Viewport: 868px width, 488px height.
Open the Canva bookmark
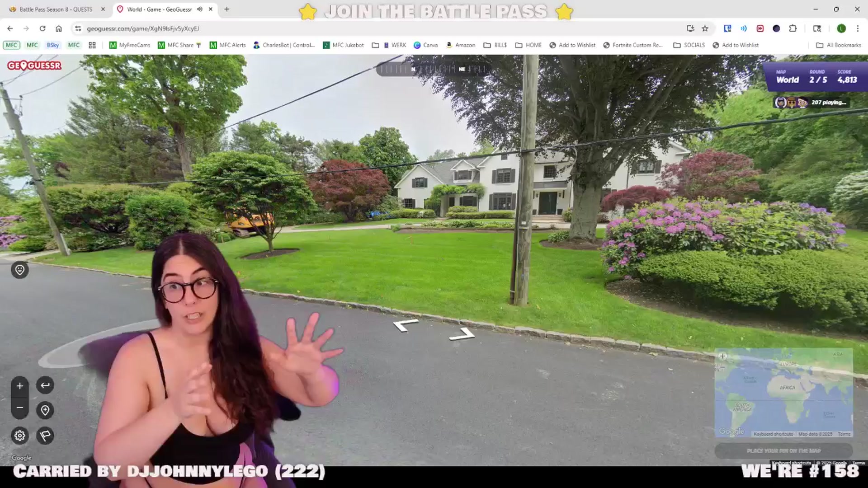[426, 45]
